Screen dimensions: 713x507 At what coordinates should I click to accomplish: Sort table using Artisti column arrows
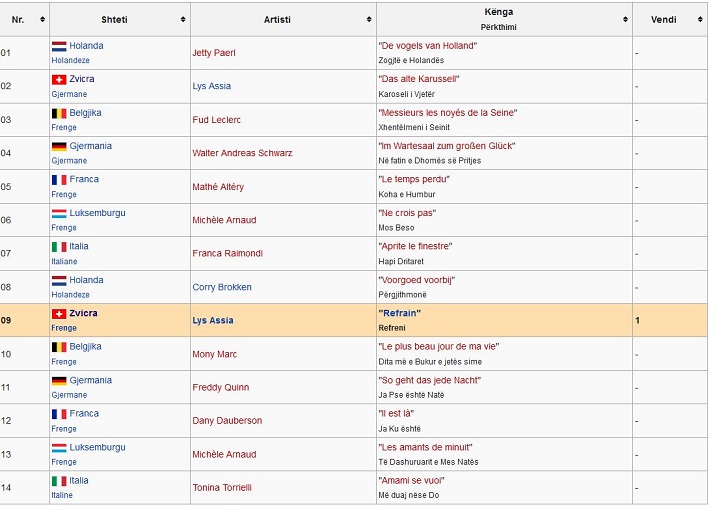pos(370,19)
